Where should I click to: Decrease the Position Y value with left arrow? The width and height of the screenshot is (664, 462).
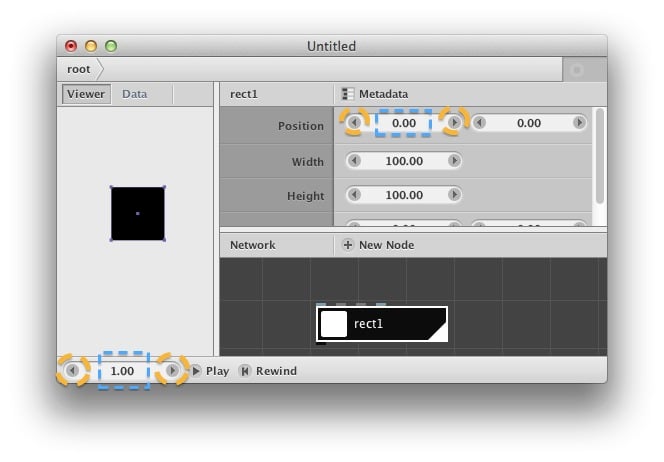tap(479, 122)
